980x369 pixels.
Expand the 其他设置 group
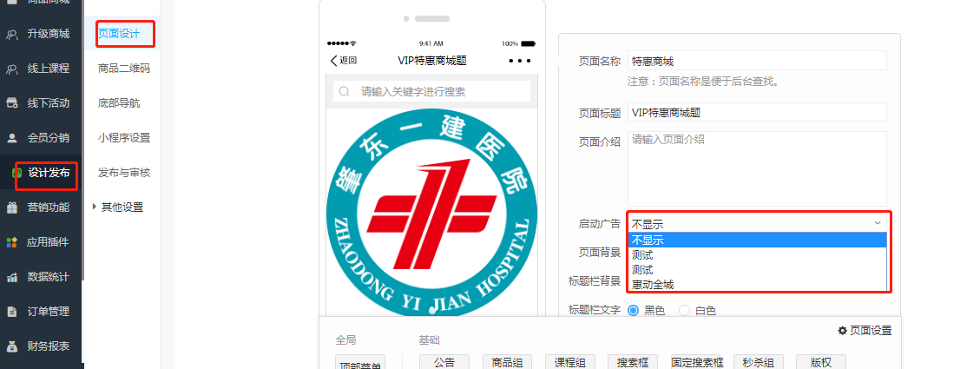click(118, 207)
